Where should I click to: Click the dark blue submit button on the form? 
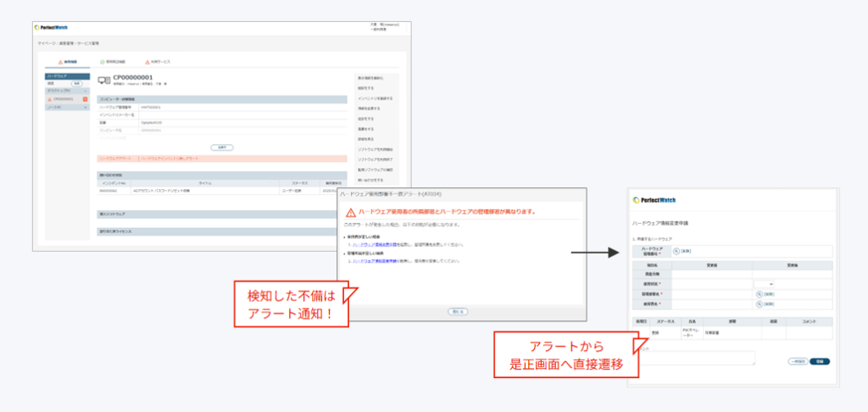click(819, 361)
